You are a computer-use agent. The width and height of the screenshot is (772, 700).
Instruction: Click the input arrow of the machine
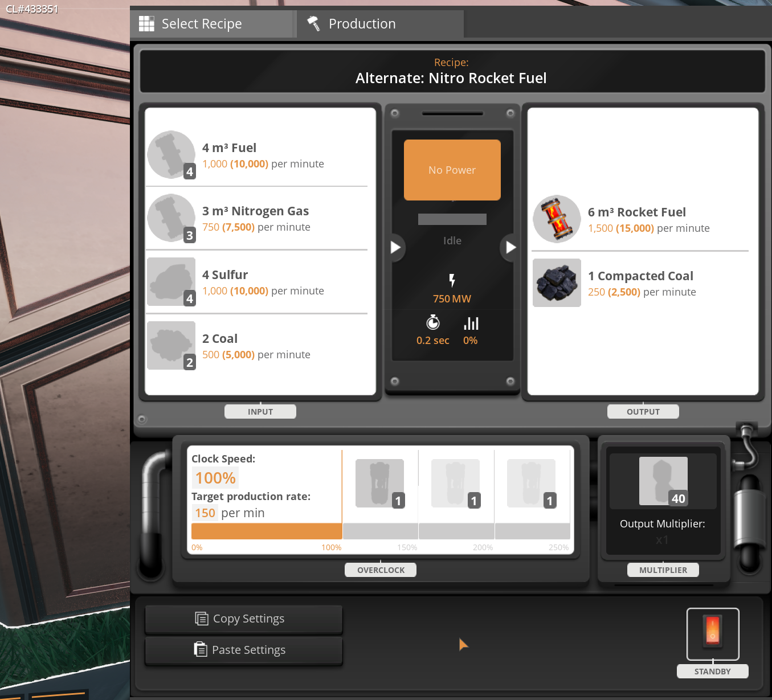(x=395, y=247)
